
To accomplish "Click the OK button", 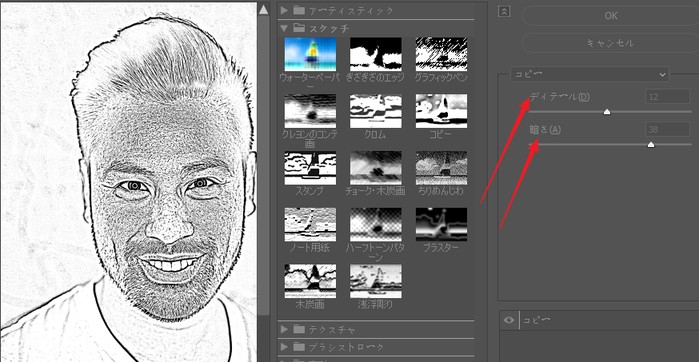I will coord(610,16).
